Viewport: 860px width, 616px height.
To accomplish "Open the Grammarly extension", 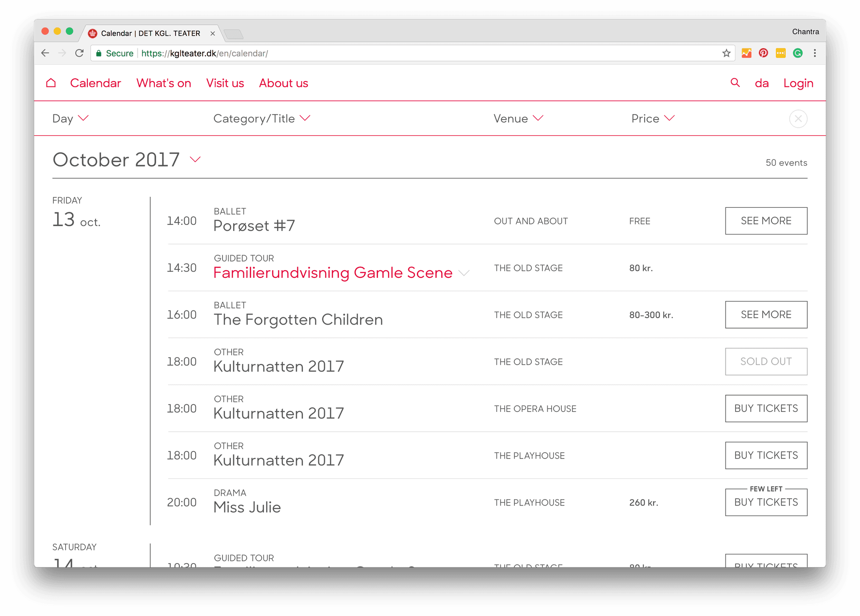I will 797,53.
